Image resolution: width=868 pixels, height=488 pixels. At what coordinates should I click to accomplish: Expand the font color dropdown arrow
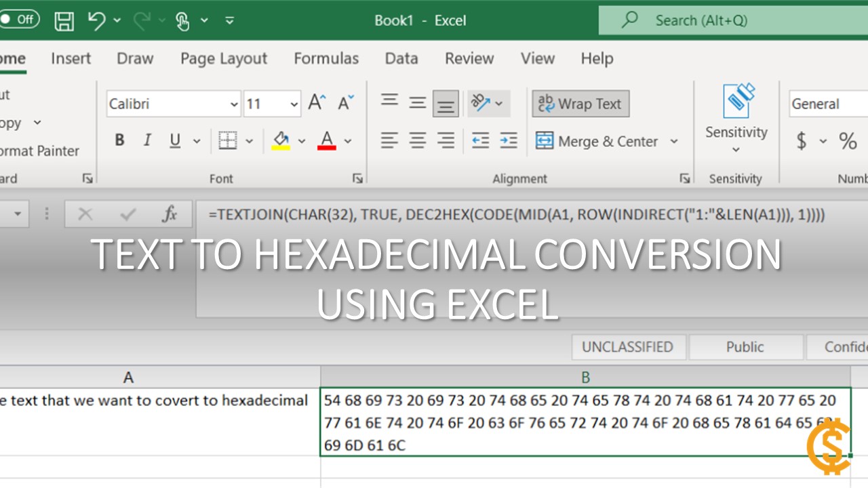[348, 140]
